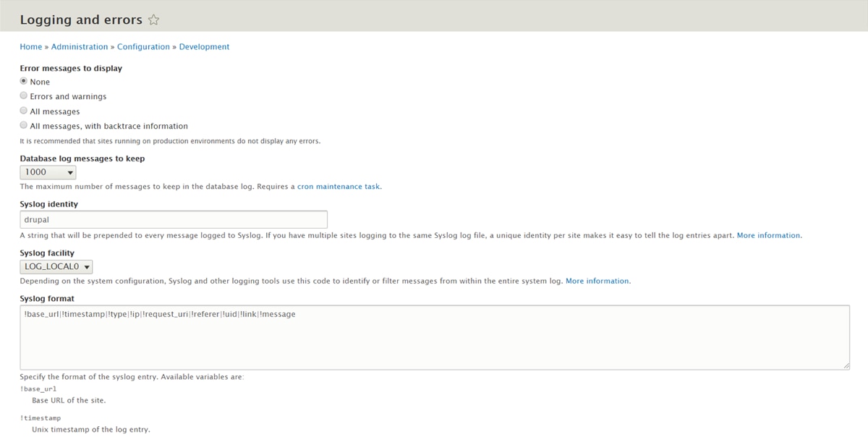This screenshot has width=868, height=437.
Task: Click the star icon beside Logging and errors
Action: 153,20
